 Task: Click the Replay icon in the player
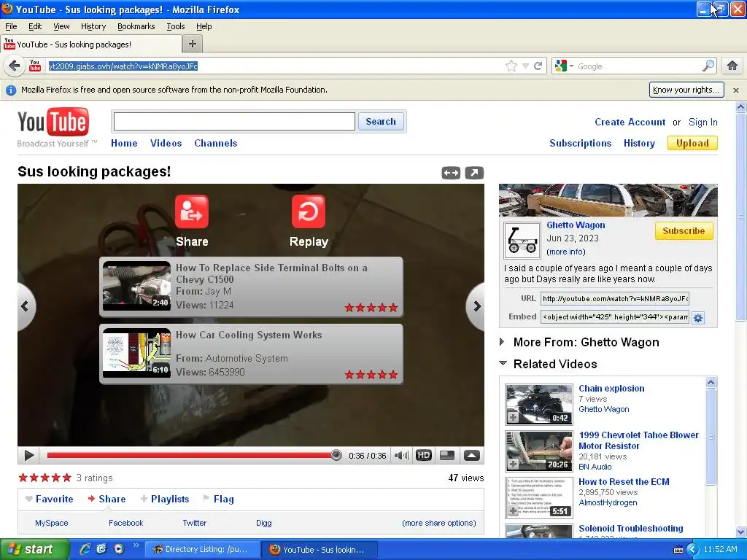pos(309,212)
